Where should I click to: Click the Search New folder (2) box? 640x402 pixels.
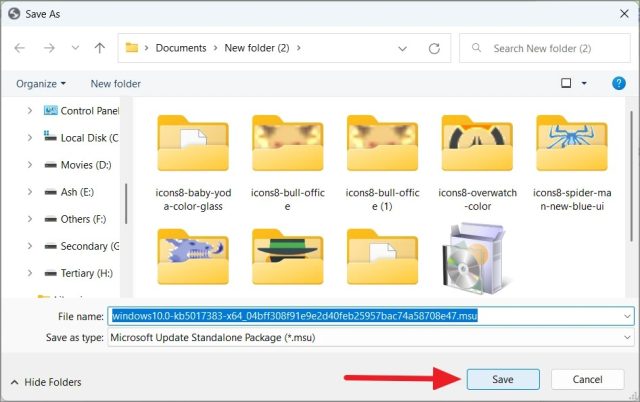point(545,49)
